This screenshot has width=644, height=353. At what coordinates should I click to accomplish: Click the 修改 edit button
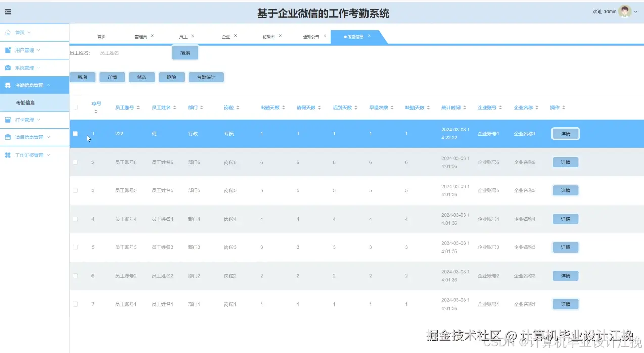[x=142, y=77]
